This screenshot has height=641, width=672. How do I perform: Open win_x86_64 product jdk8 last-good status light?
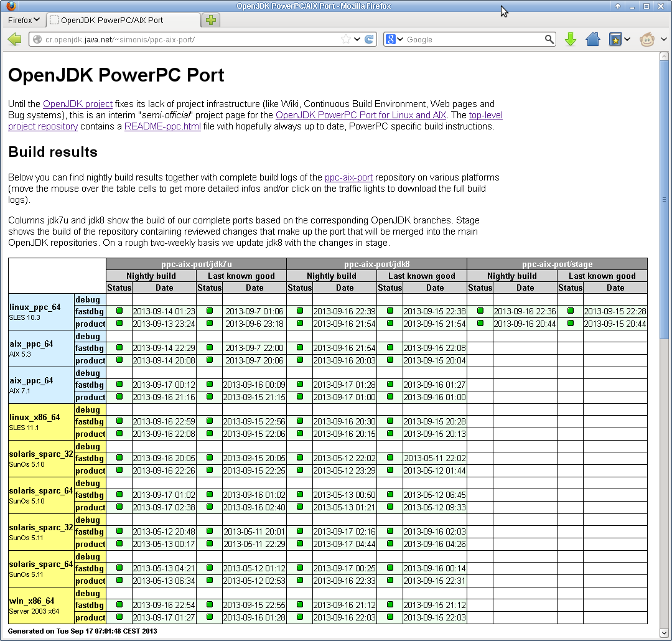point(390,617)
